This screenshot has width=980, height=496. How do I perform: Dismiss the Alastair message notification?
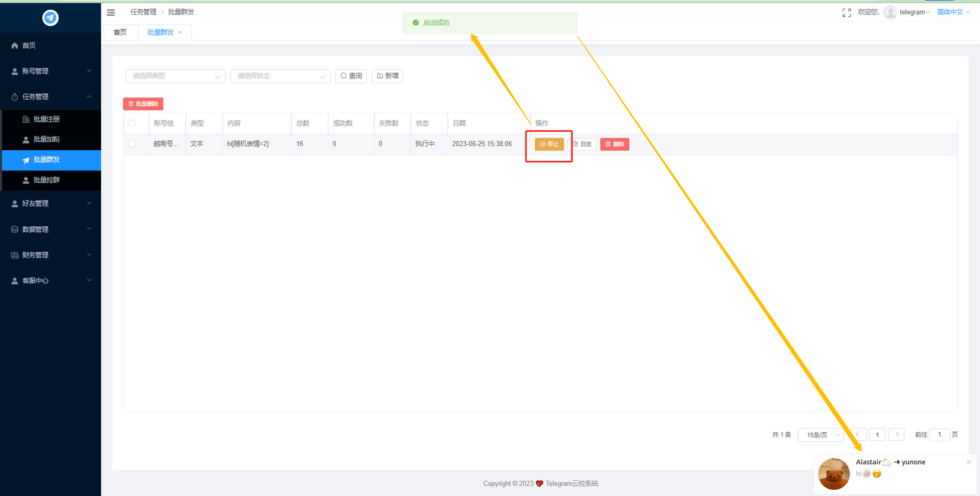point(968,462)
